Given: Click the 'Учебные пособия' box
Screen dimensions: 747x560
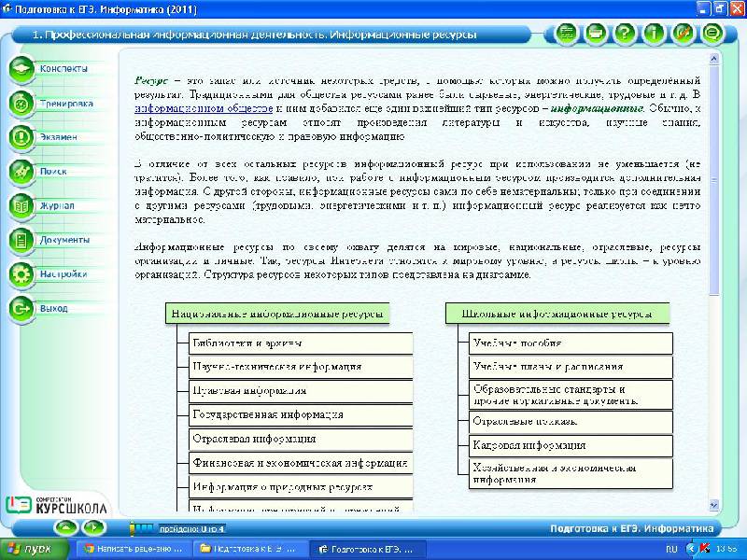Looking at the screenshot, I should pyautogui.click(x=571, y=343).
